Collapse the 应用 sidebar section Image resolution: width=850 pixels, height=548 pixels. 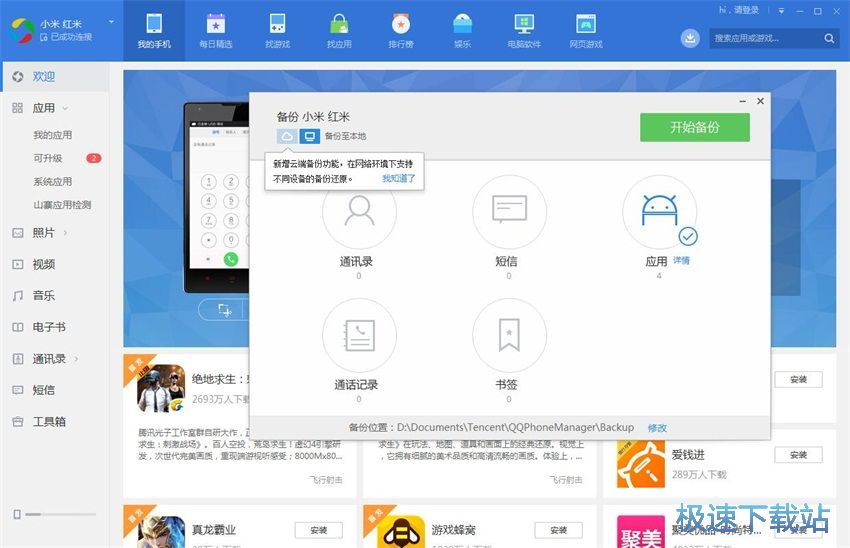(x=65, y=108)
